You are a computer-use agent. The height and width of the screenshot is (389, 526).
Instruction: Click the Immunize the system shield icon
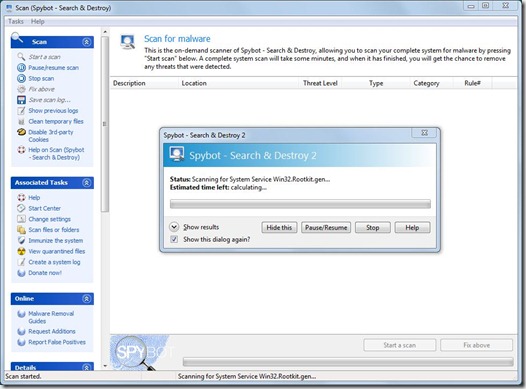pyautogui.click(x=21, y=240)
